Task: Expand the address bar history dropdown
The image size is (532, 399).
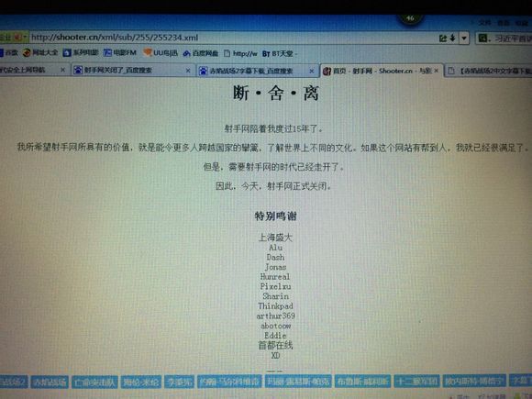Action: 464,38
